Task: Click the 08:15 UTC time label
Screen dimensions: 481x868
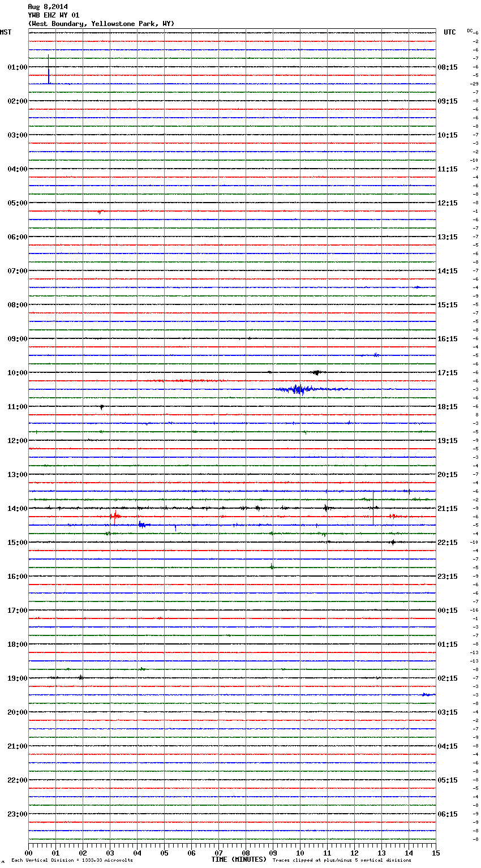Action: click(x=448, y=67)
